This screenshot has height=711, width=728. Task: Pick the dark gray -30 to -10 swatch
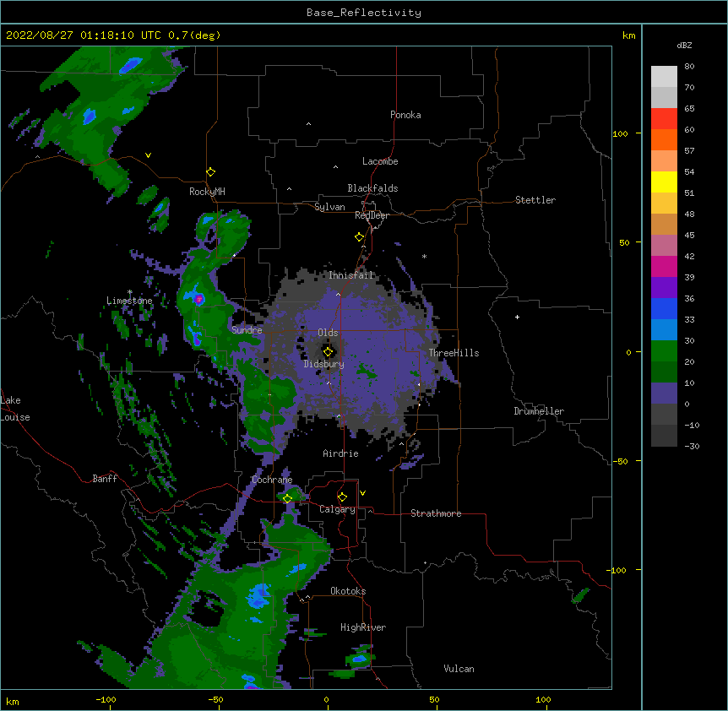(x=664, y=436)
